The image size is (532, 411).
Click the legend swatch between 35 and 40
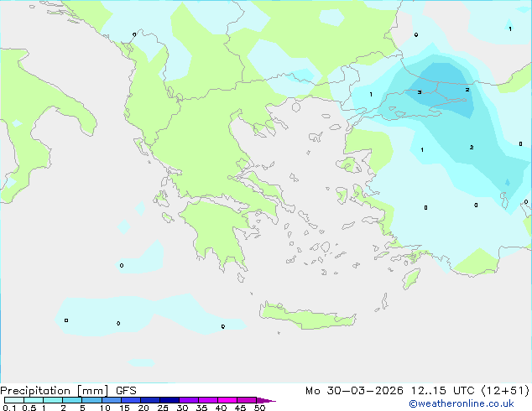(x=207, y=400)
